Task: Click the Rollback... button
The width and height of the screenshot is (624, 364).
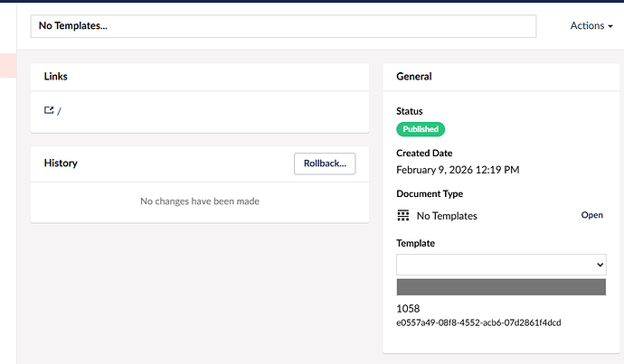Action: tap(325, 163)
